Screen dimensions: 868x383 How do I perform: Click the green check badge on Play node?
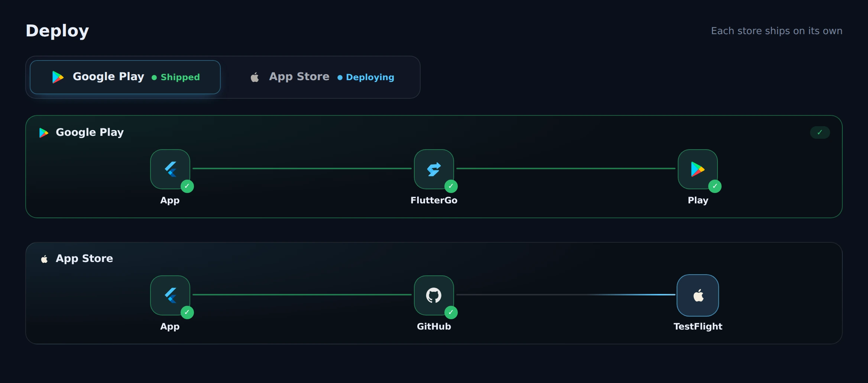tap(715, 186)
